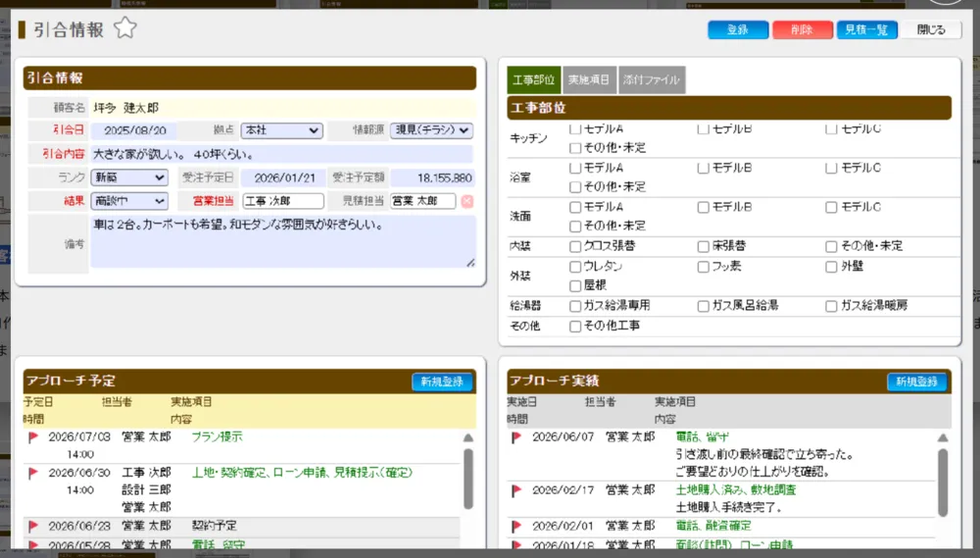Viewport: 980px width, 558px height.
Task: Click 契約予定 text in schedule list
Action: (215, 526)
